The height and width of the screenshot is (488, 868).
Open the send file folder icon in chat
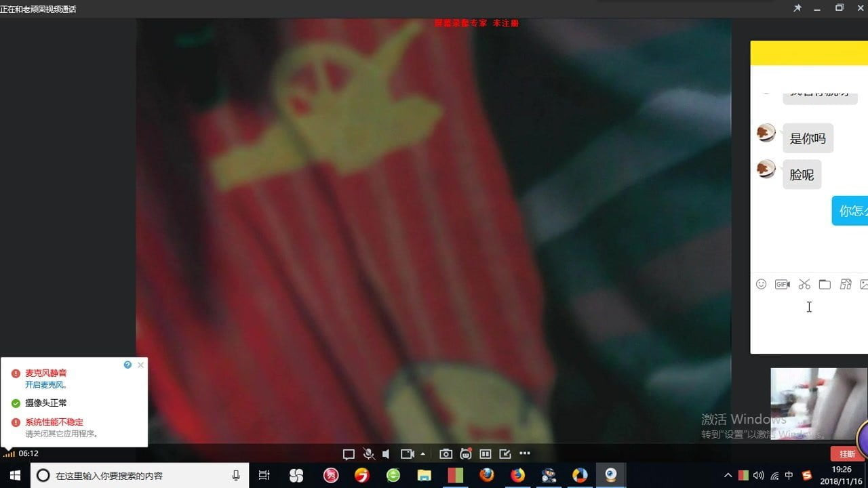(x=825, y=285)
